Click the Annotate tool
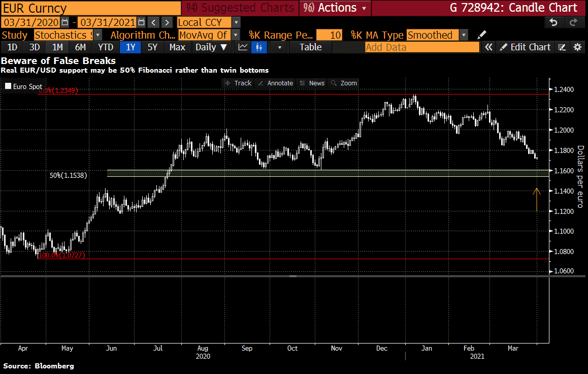Viewport: 588px width, 374px height. [x=276, y=83]
